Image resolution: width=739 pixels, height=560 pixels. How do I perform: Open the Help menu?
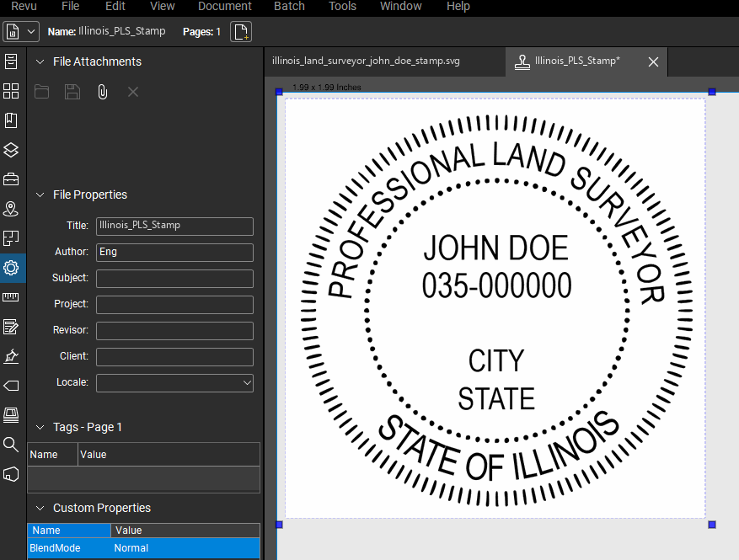[x=458, y=6]
